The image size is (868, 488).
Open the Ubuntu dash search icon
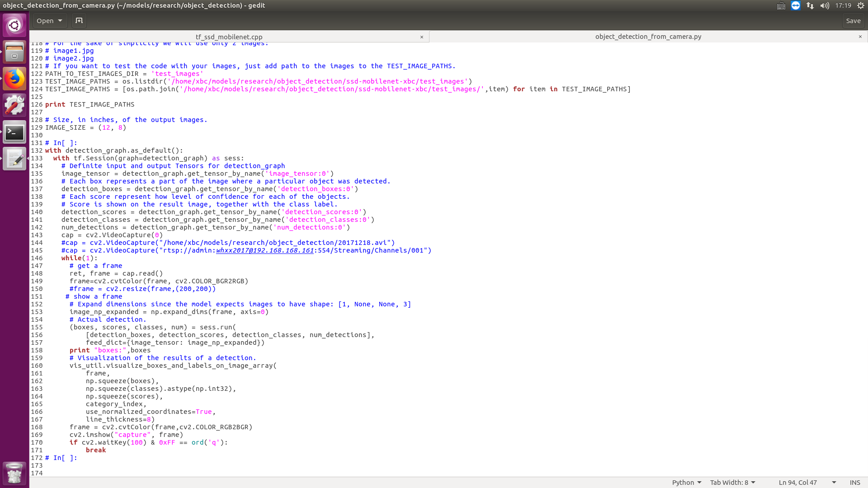[14, 25]
